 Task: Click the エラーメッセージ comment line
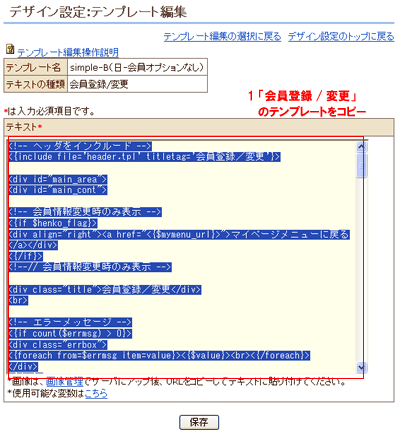point(70,322)
